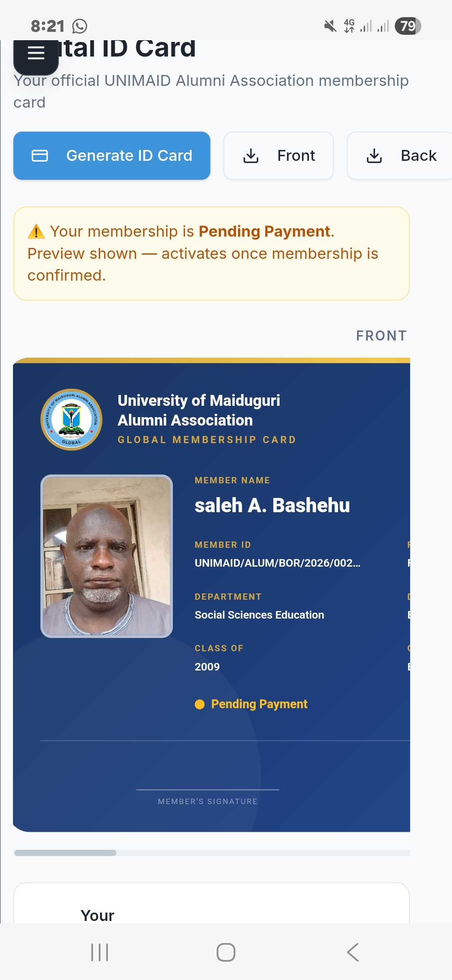Tap the yellow warning triangle icon

pos(36,232)
